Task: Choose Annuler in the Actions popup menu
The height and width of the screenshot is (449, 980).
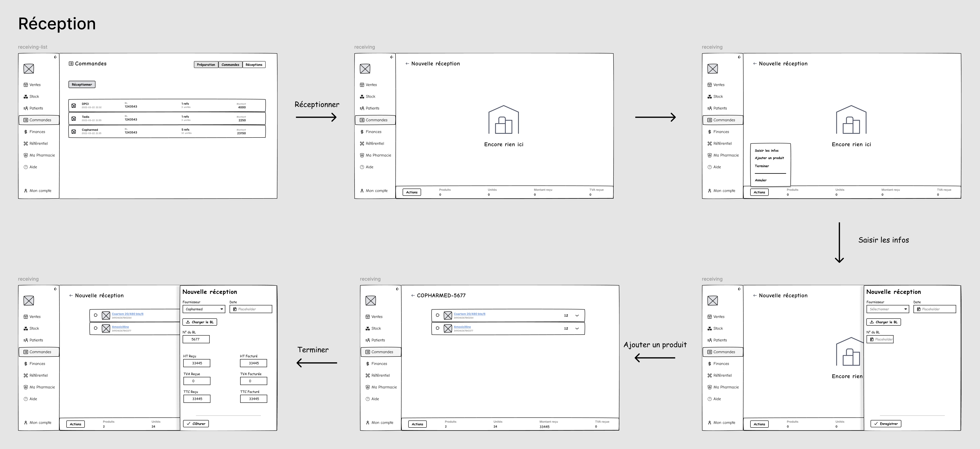Action: (x=760, y=180)
